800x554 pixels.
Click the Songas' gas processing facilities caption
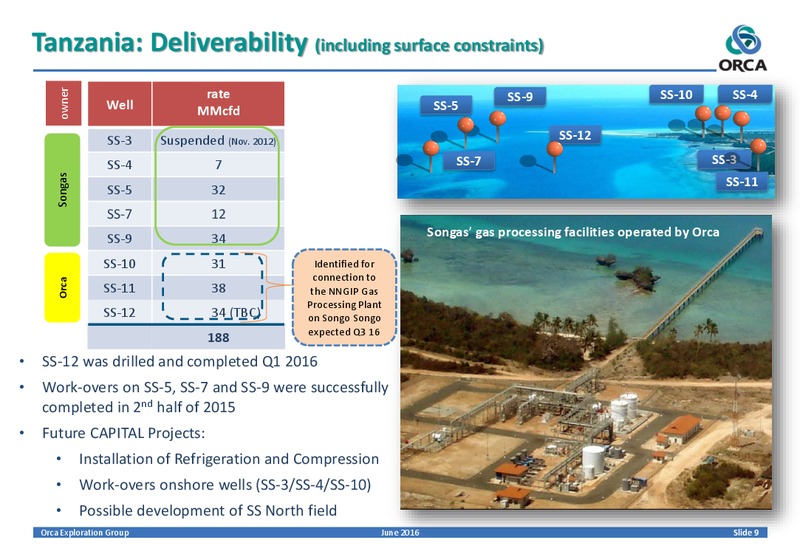point(572,232)
